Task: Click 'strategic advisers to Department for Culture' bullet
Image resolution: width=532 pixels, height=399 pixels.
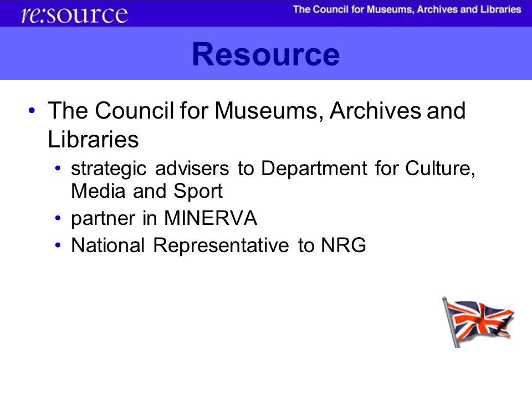Action: pos(273,179)
